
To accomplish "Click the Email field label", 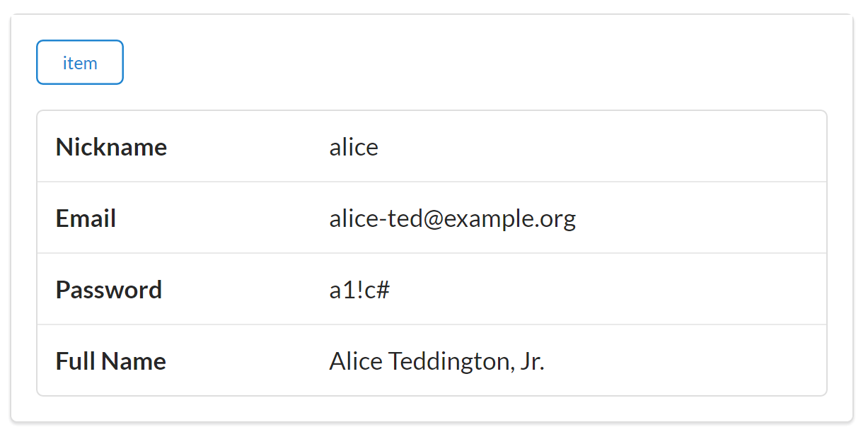I will 86,218.
